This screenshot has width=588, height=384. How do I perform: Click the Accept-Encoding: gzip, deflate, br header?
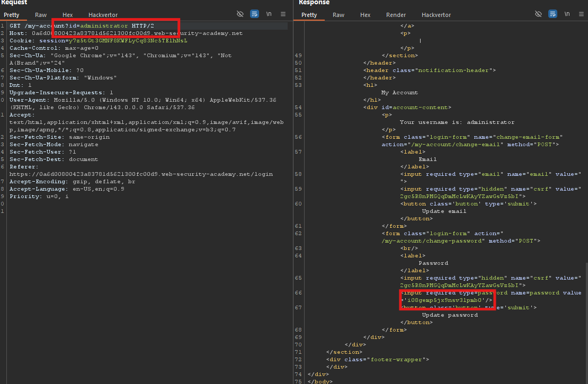point(73,182)
